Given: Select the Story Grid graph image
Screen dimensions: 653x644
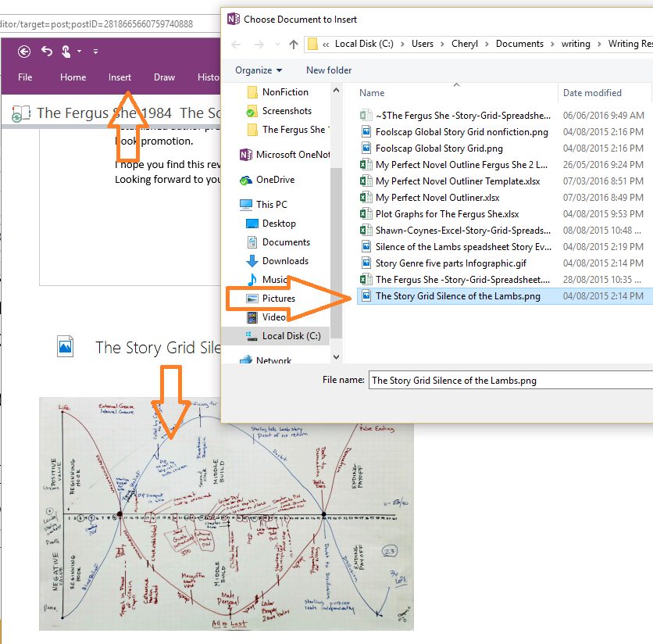Looking at the screenshot, I should (227, 514).
